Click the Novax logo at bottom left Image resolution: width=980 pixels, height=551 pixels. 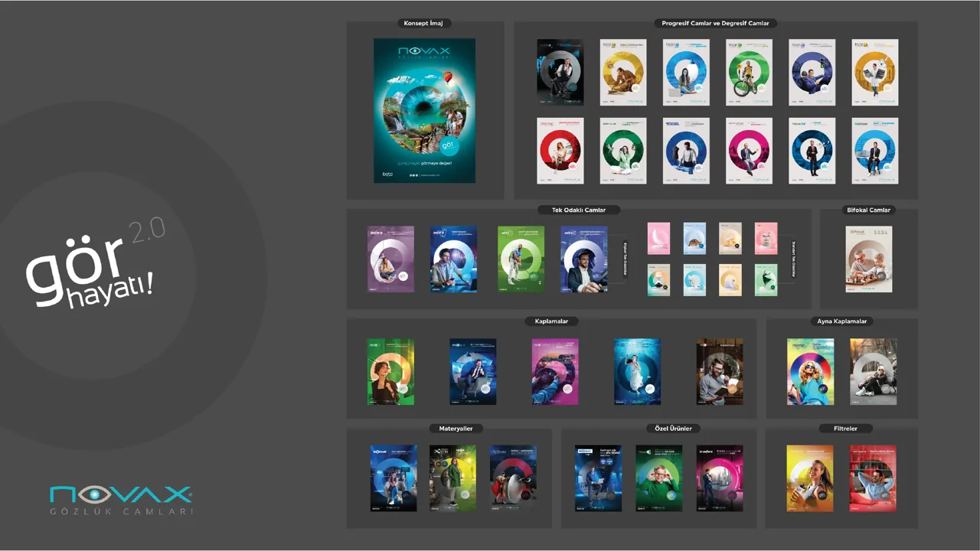(x=121, y=500)
